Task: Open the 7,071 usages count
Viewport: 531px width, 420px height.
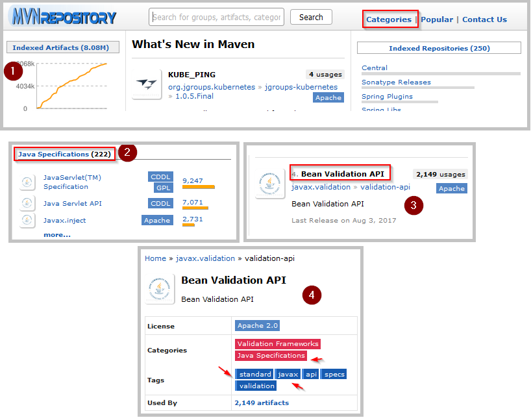Action: coord(193,202)
